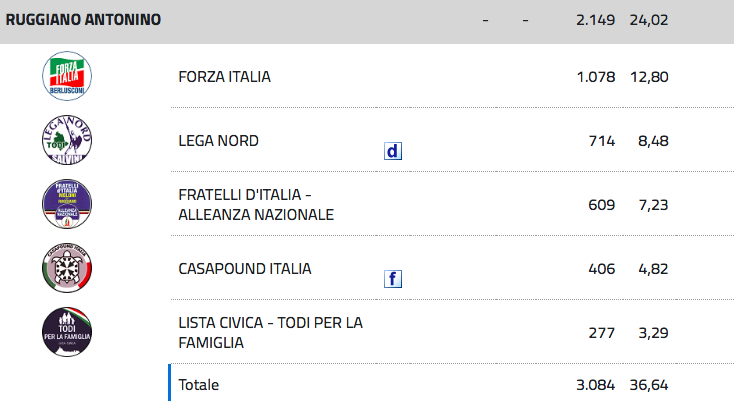Click total percentage 36,64
Screen dimensions: 734x401
pyautogui.click(x=649, y=385)
